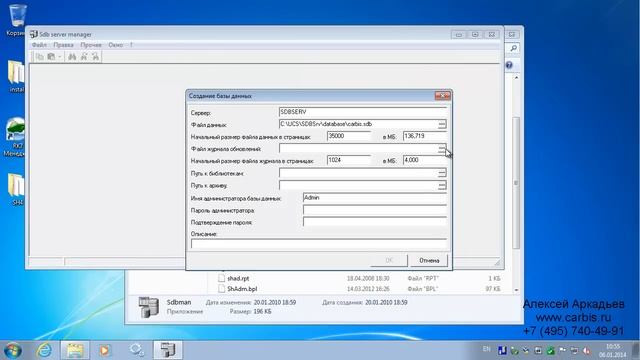
Task: Click Explorer search magnifier icon
Action: coord(513,49)
